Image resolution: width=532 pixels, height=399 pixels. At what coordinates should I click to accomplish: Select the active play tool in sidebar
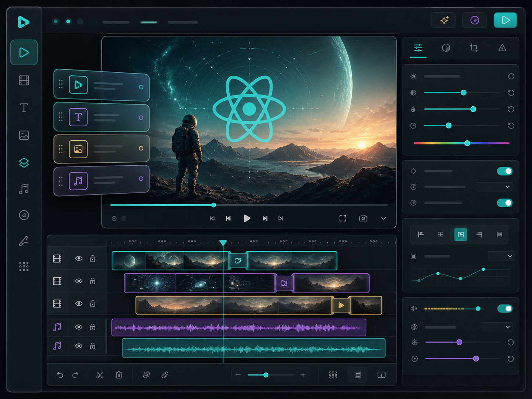click(x=24, y=52)
